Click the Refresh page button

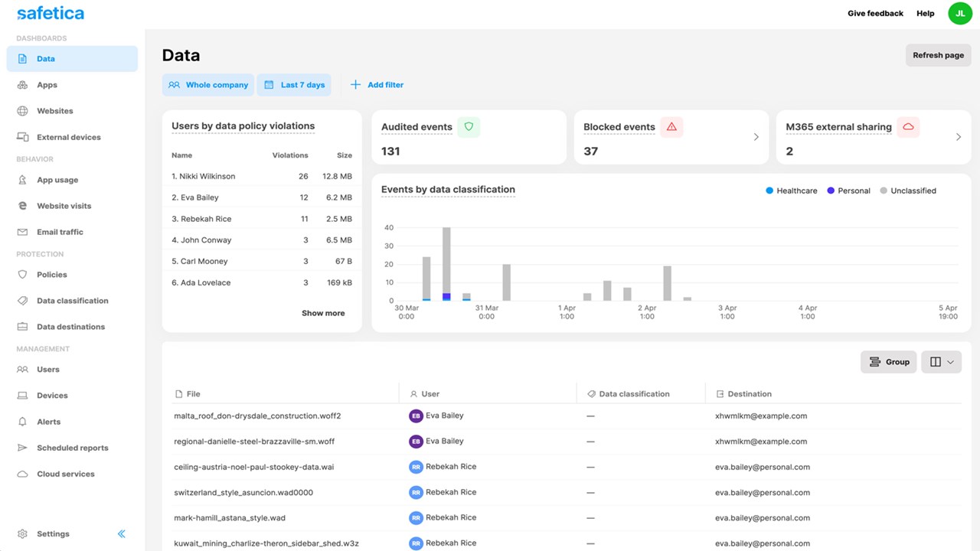pos(938,55)
